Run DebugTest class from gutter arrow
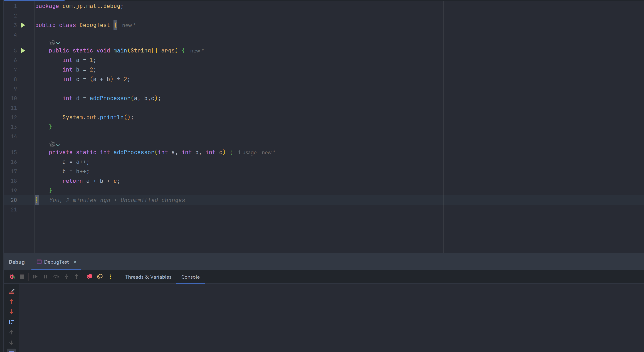The height and width of the screenshot is (352, 644). click(23, 25)
